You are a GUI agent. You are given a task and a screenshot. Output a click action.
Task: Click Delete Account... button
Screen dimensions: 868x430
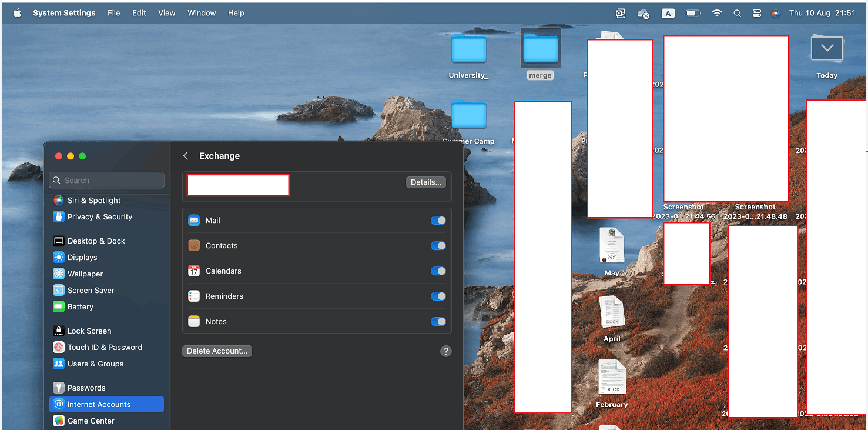pos(217,351)
